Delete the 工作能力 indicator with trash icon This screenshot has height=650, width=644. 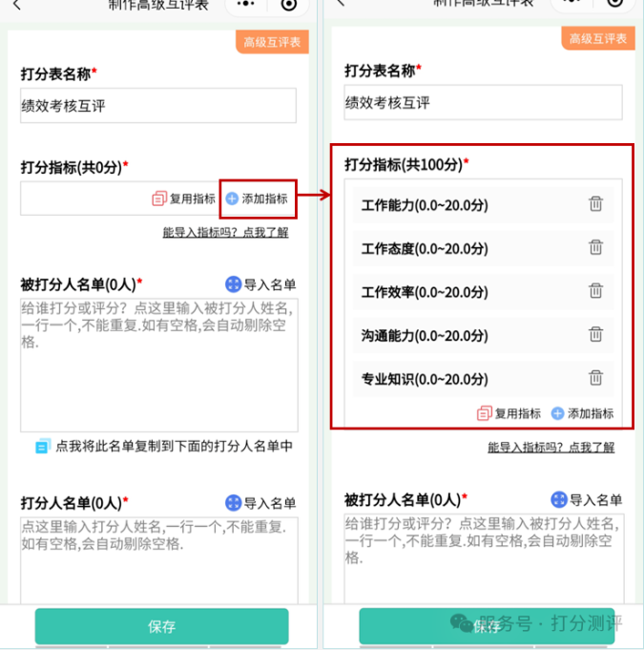tap(596, 204)
